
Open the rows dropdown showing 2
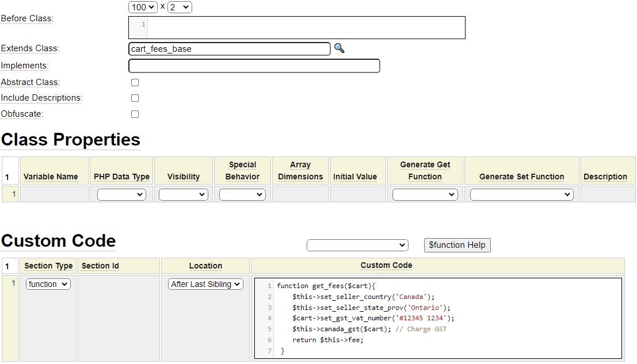click(180, 7)
